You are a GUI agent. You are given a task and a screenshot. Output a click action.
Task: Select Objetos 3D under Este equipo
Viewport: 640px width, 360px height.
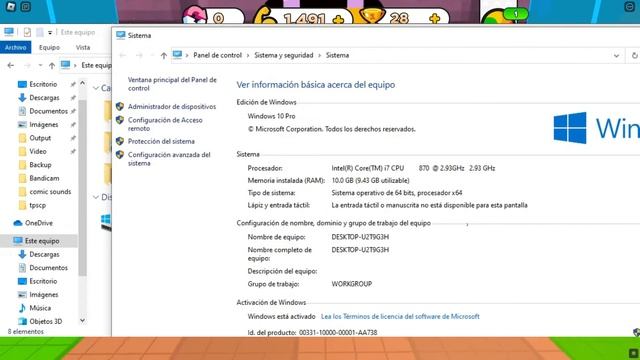45,322
